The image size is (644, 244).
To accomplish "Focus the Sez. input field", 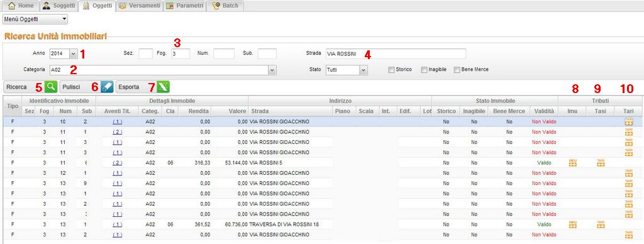I will click(145, 54).
